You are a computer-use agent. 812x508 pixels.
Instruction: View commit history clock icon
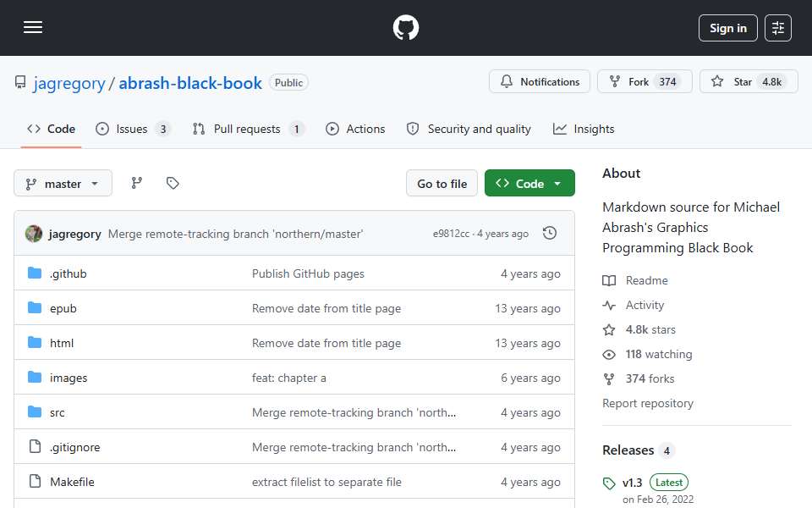550,234
